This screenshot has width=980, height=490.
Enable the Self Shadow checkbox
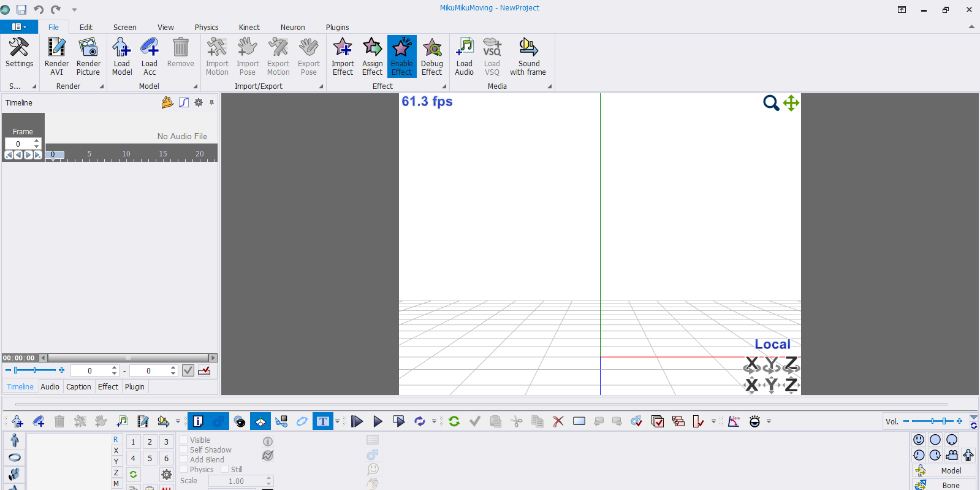click(184, 450)
